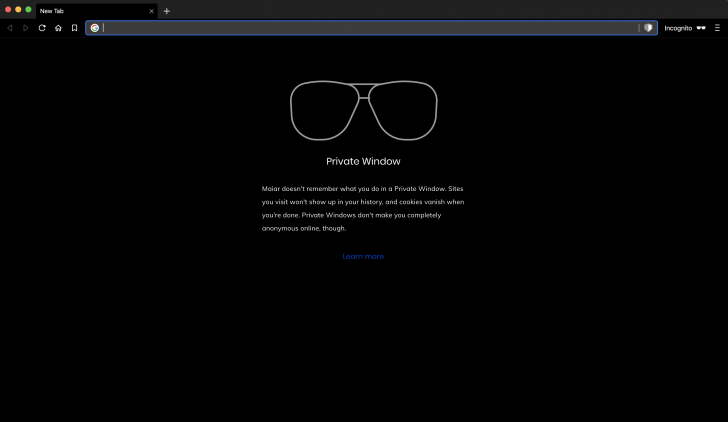The image size is (728, 422).
Task: Click the Private Window heading
Action: pyautogui.click(x=363, y=161)
